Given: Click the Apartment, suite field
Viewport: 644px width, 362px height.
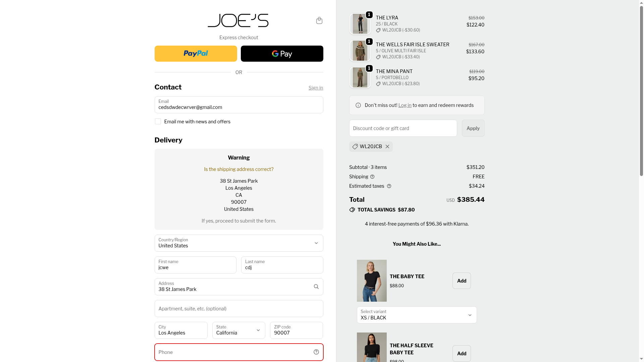Looking at the screenshot, I should [x=239, y=308].
